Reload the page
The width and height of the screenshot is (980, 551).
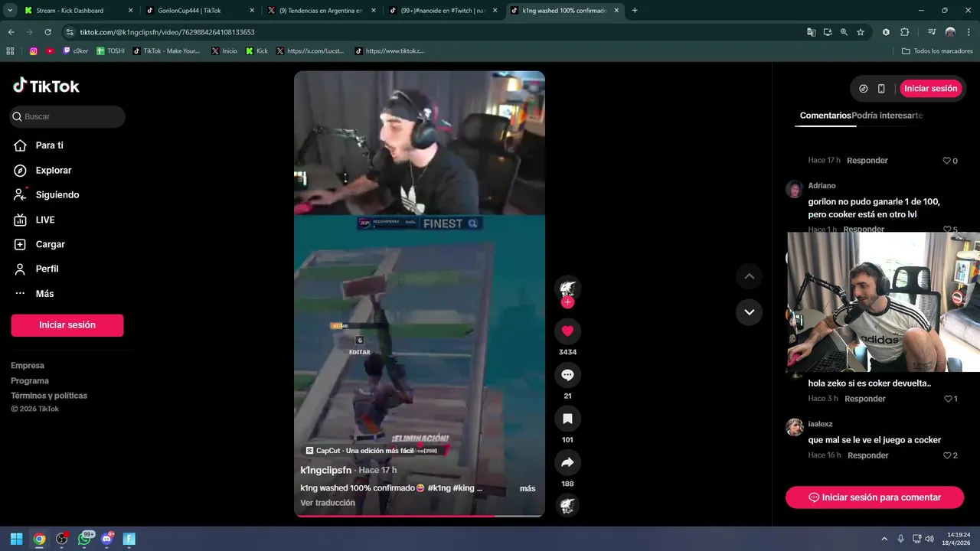[x=47, y=32]
